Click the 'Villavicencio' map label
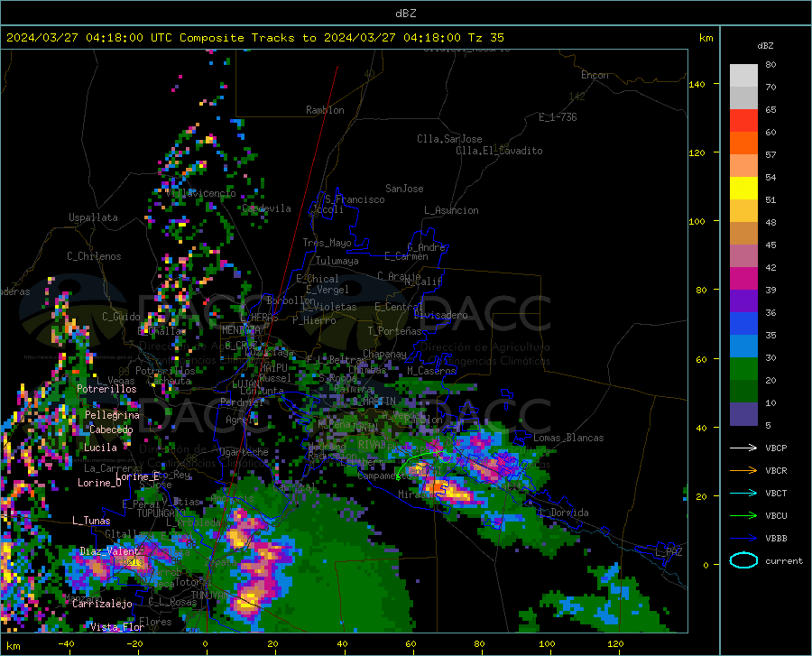812x656 pixels. pyautogui.click(x=201, y=193)
